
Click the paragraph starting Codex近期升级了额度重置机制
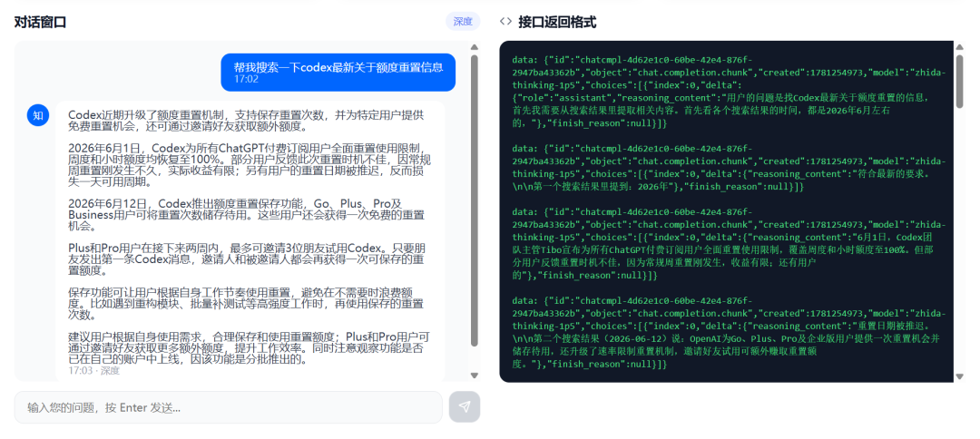tap(248, 122)
